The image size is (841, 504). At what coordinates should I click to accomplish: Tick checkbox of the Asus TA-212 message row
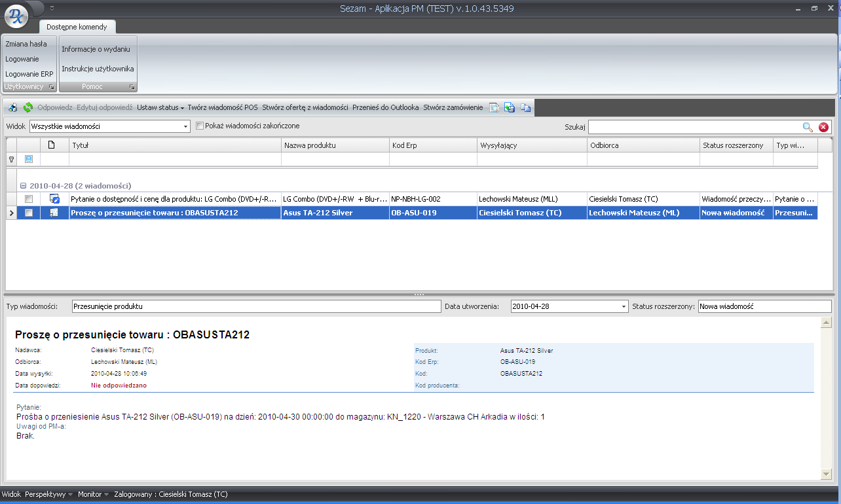[28, 213]
